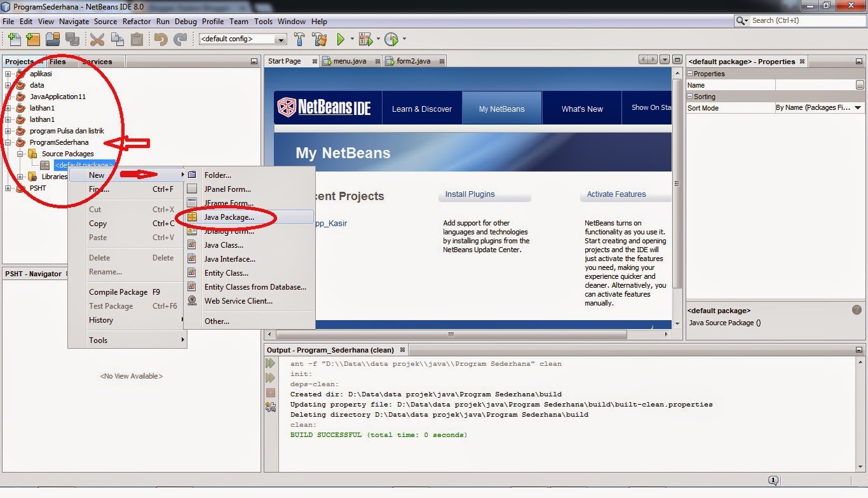Screen dimensions: 868x498
Task: Click the help question mark in Properties panel
Action: 857,310
